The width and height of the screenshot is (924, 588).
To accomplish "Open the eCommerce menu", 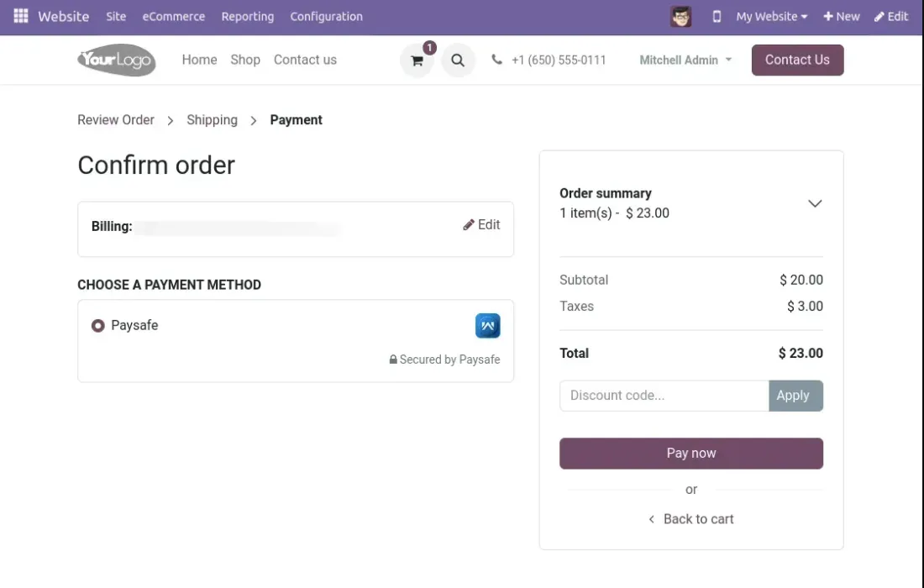I will pyautogui.click(x=174, y=16).
